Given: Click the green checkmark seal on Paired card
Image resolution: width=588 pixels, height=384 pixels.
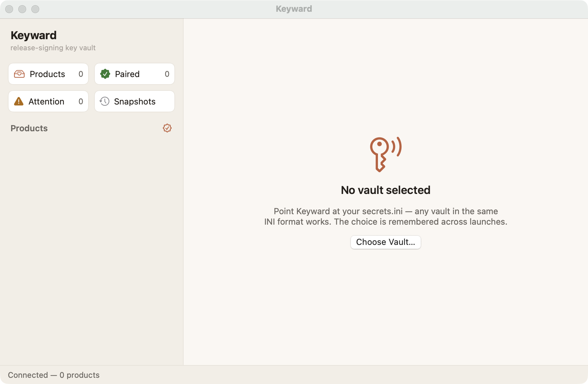Looking at the screenshot, I should click(x=105, y=74).
